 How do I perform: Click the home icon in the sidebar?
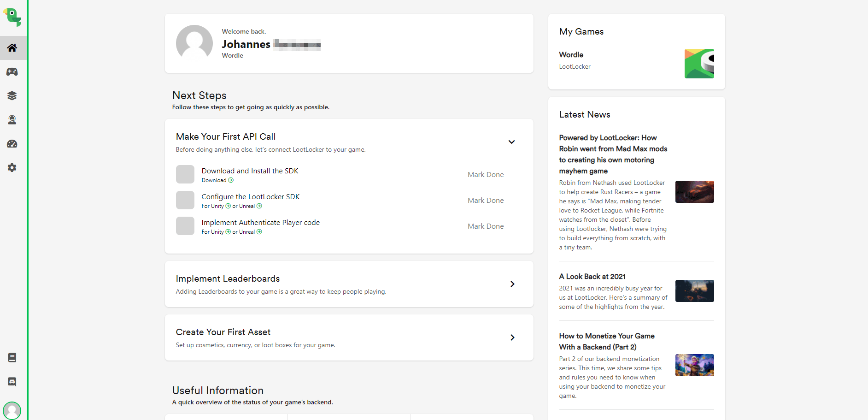[x=12, y=48]
